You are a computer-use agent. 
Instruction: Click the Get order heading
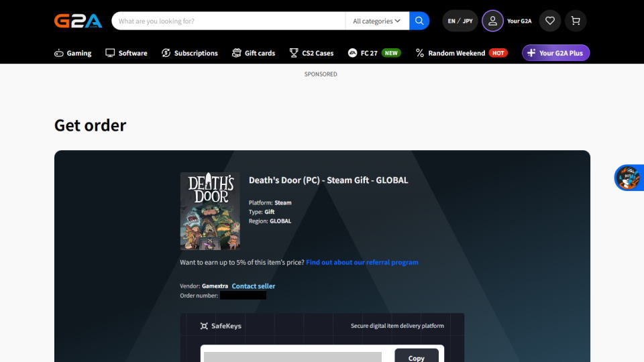pyautogui.click(x=90, y=125)
